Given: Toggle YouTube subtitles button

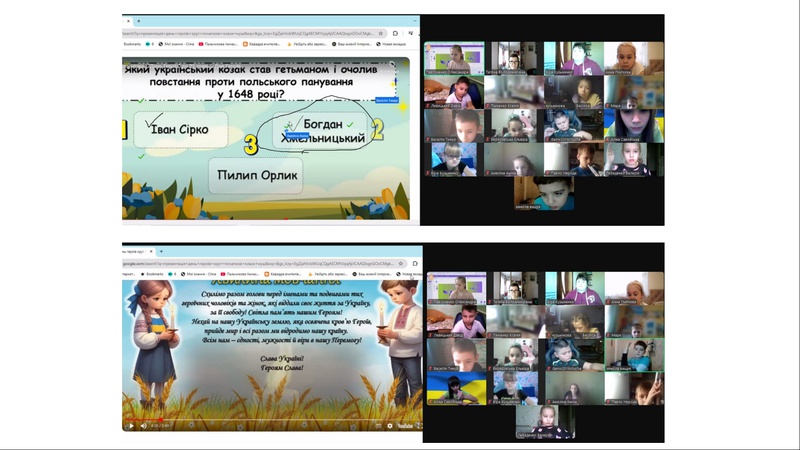Looking at the screenshot, I should [379, 426].
